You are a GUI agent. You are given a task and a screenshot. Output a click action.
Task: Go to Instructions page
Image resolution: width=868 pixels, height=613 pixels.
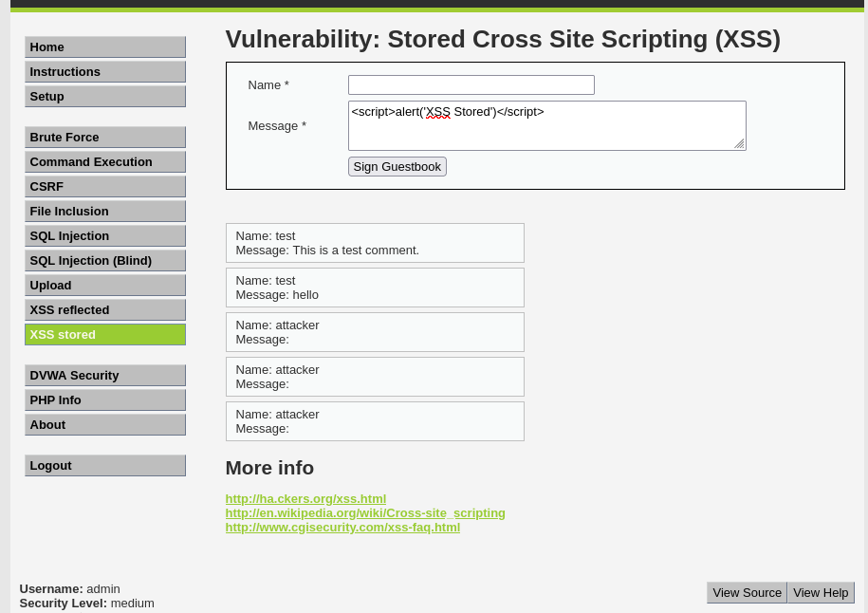pos(105,72)
